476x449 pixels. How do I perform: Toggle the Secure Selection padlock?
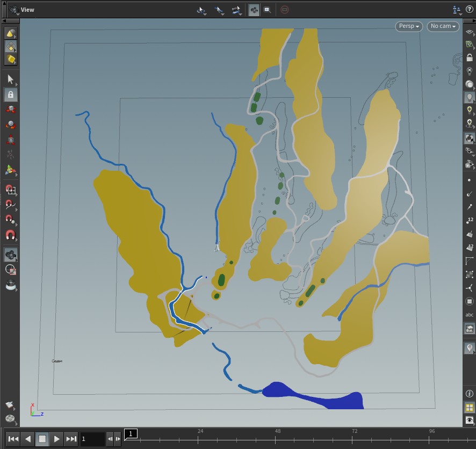pos(11,95)
